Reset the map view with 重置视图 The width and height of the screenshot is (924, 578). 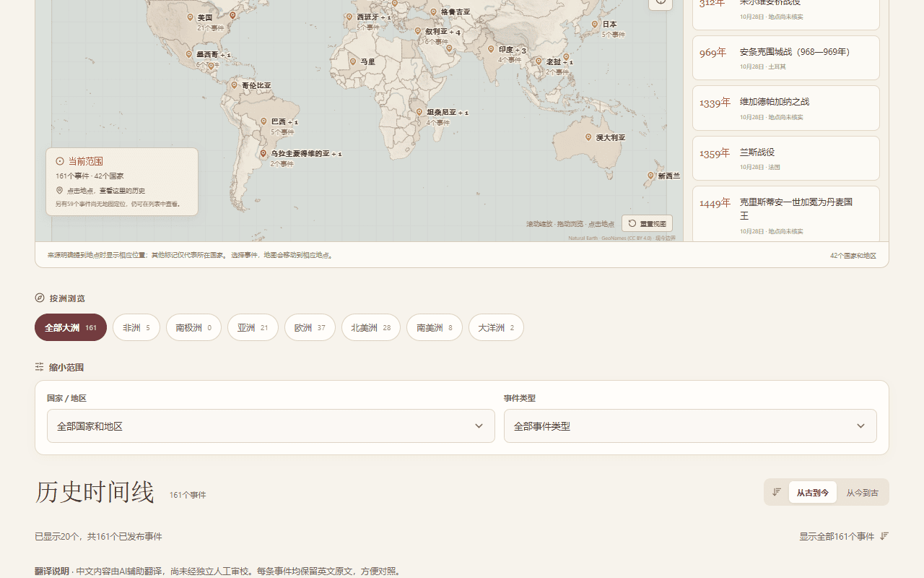(647, 223)
